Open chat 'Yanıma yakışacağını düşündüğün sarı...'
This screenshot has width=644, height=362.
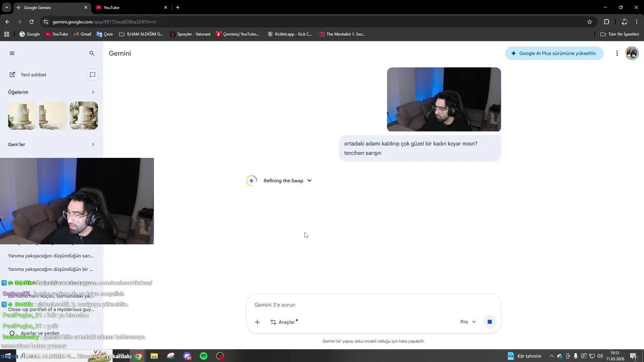(x=51, y=255)
